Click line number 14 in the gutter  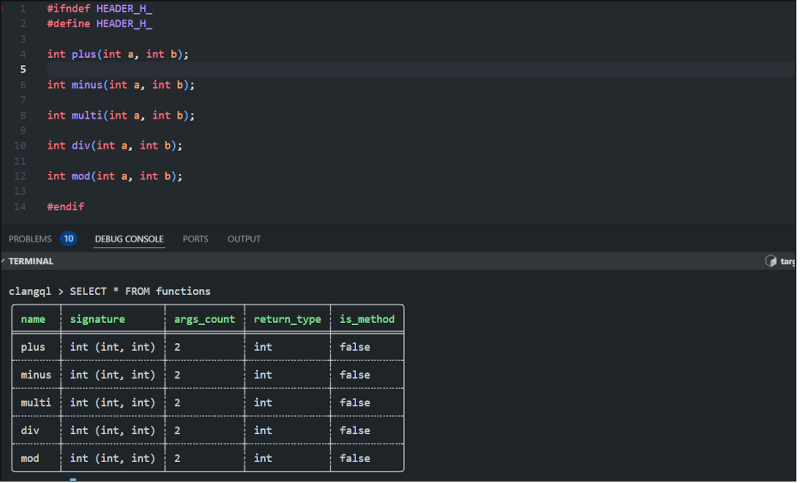click(x=21, y=206)
